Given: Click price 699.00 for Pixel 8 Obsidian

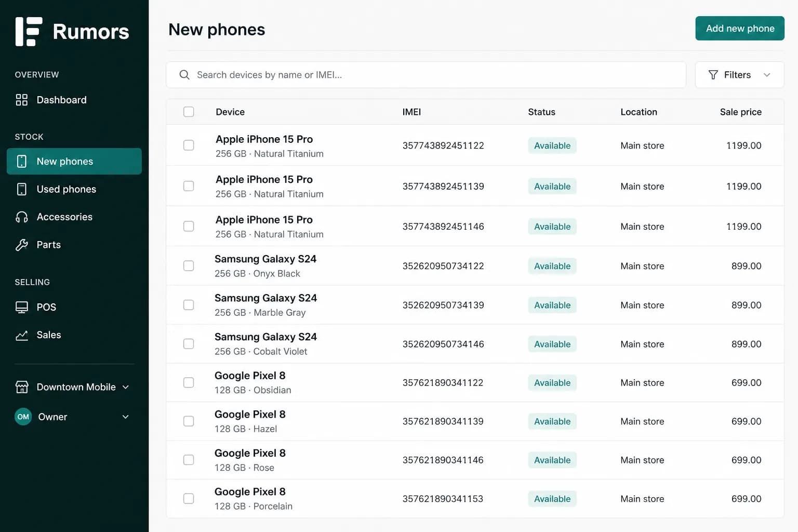Looking at the screenshot, I should coord(746,382).
